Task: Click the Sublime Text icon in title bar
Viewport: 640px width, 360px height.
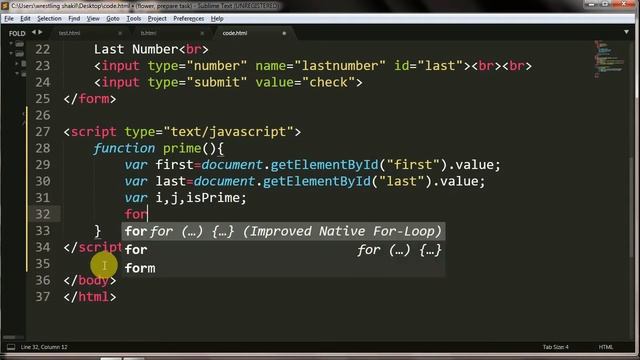Action: pos(5,6)
